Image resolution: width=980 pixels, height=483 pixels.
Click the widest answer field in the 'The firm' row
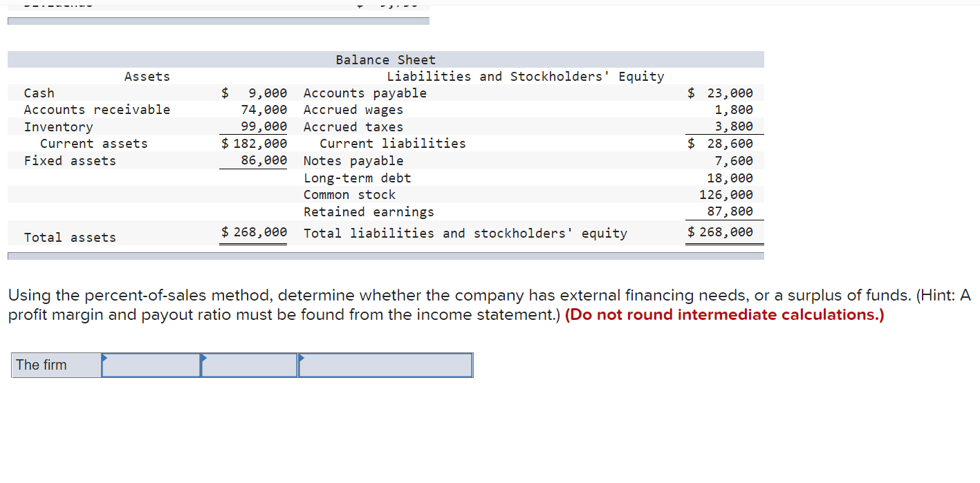point(386,365)
